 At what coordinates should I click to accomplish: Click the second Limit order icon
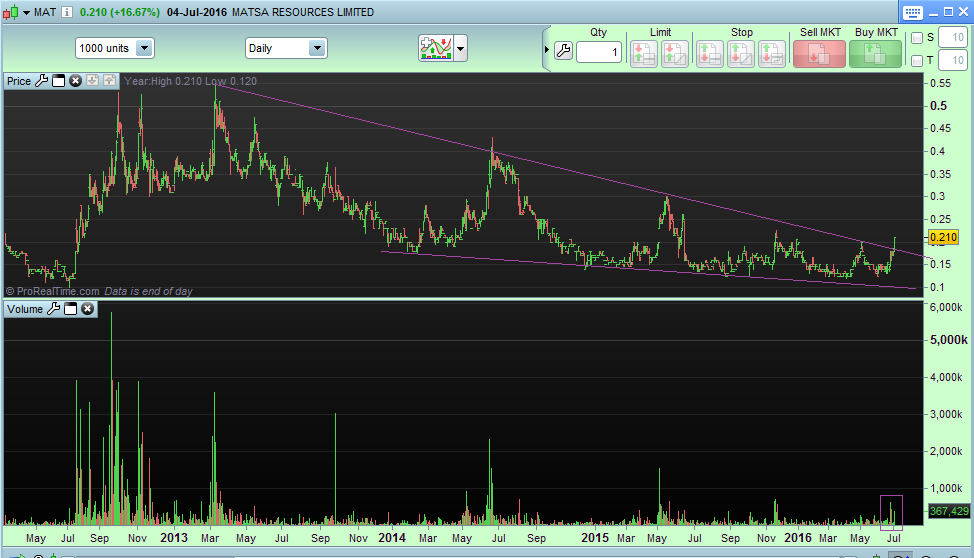[x=675, y=54]
